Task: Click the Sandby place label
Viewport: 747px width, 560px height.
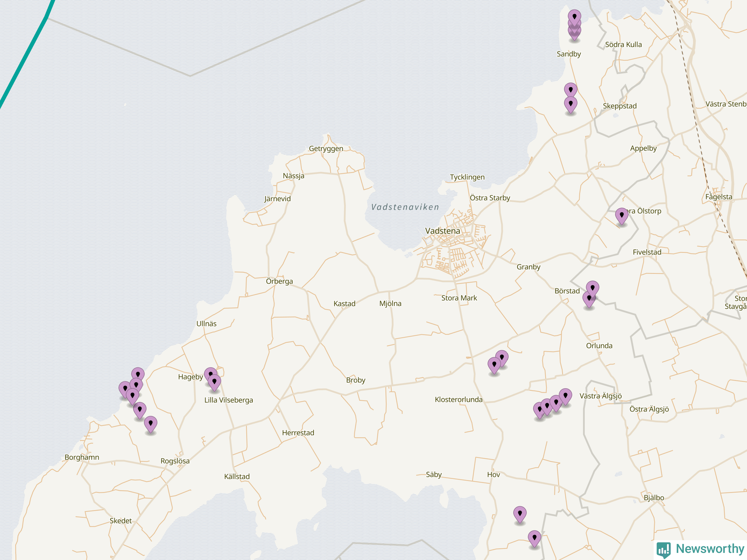Action: coord(569,54)
